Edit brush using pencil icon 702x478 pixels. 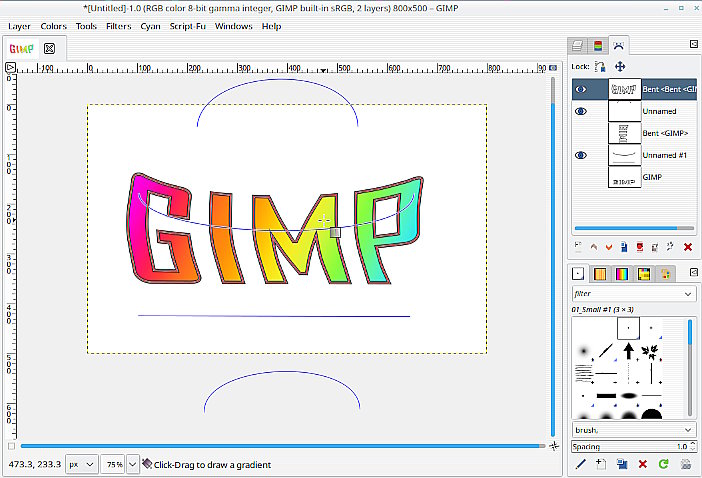(x=580, y=464)
